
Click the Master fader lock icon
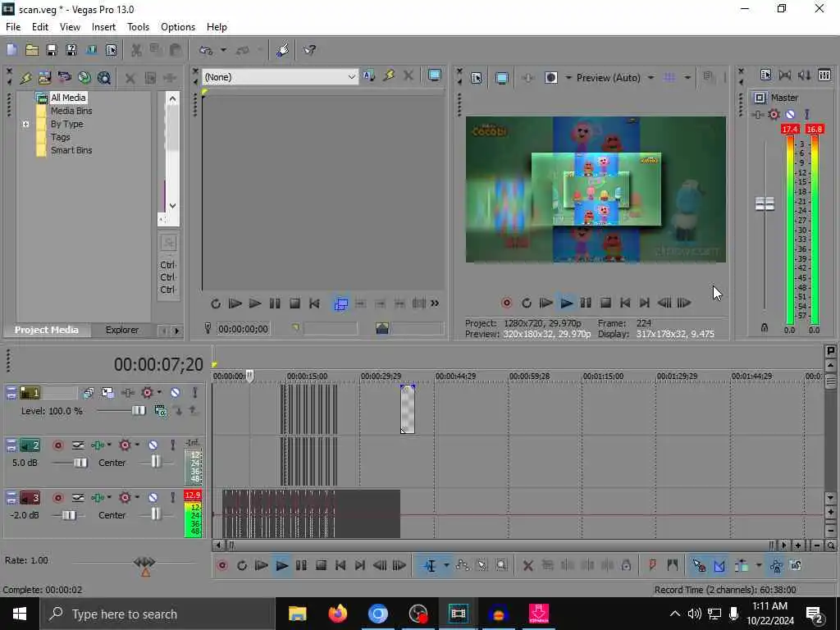[765, 327]
